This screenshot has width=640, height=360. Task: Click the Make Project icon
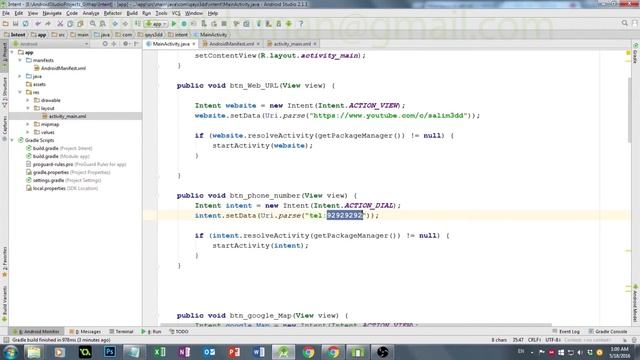click(x=138, y=24)
